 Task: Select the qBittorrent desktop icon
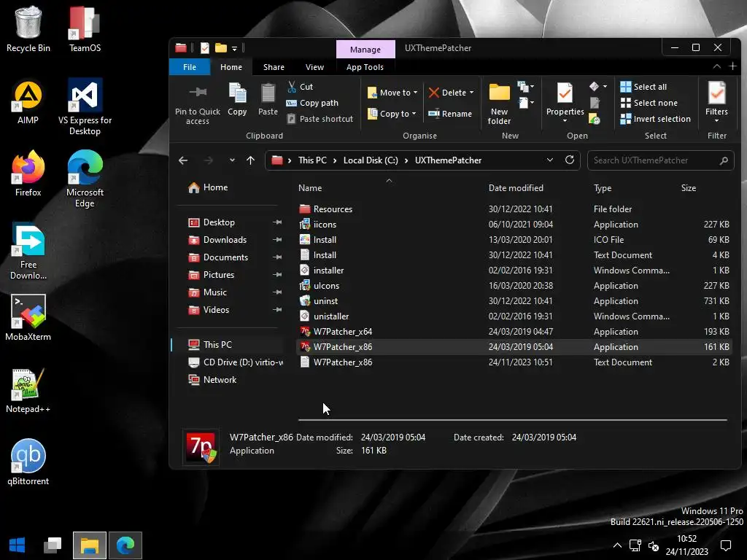pos(28,462)
